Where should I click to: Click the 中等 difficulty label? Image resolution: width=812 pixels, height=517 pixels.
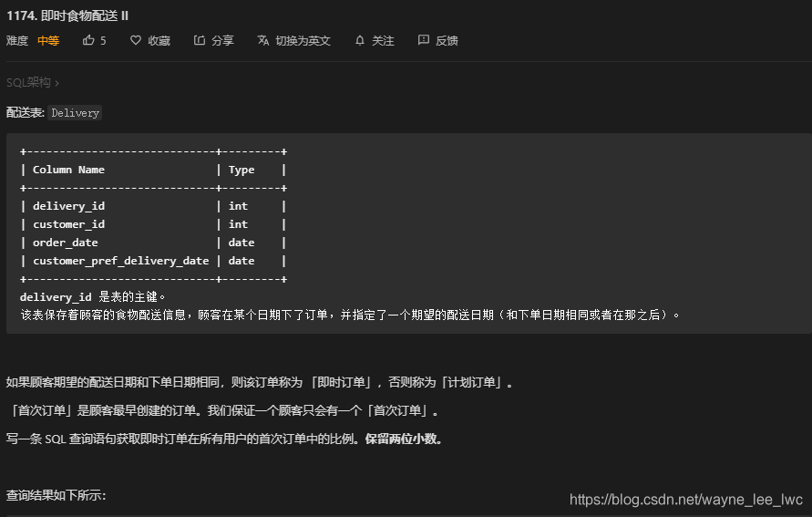pos(48,40)
